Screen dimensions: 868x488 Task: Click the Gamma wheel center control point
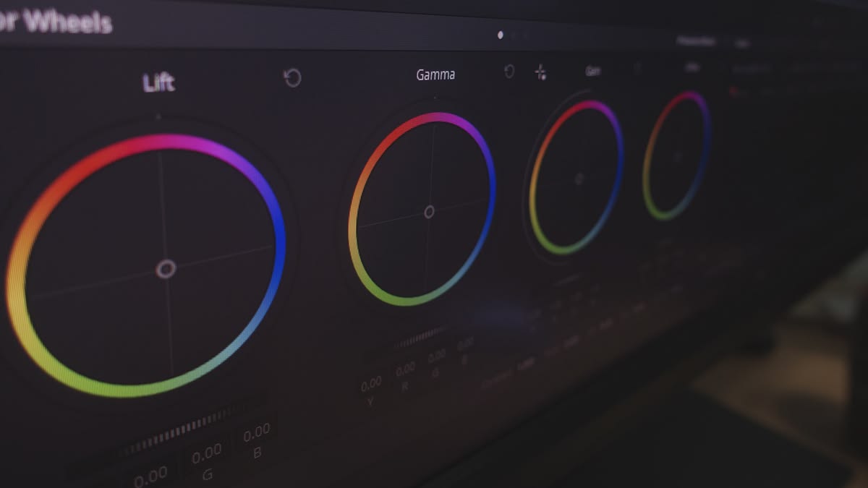pyautogui.click(x=429, y=212)
